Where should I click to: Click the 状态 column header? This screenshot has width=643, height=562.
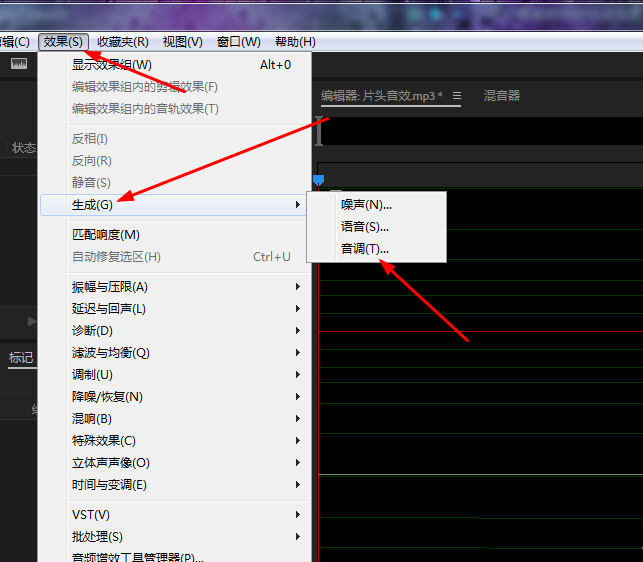pos(24,148)
